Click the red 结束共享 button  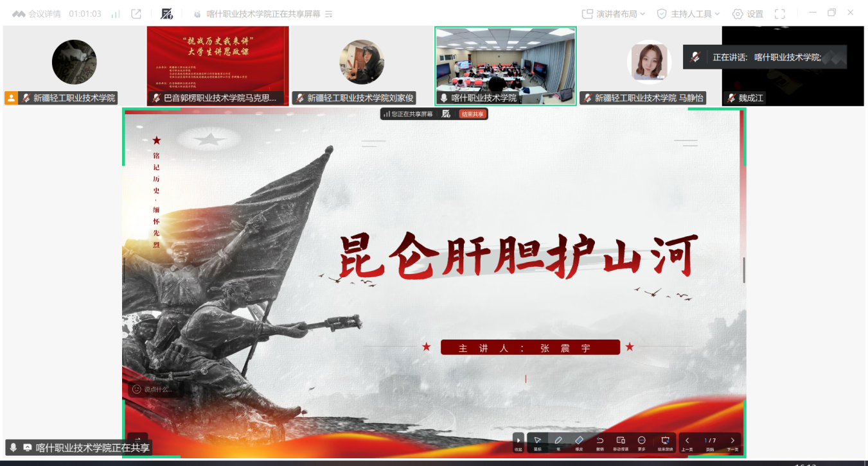(473, 114)
